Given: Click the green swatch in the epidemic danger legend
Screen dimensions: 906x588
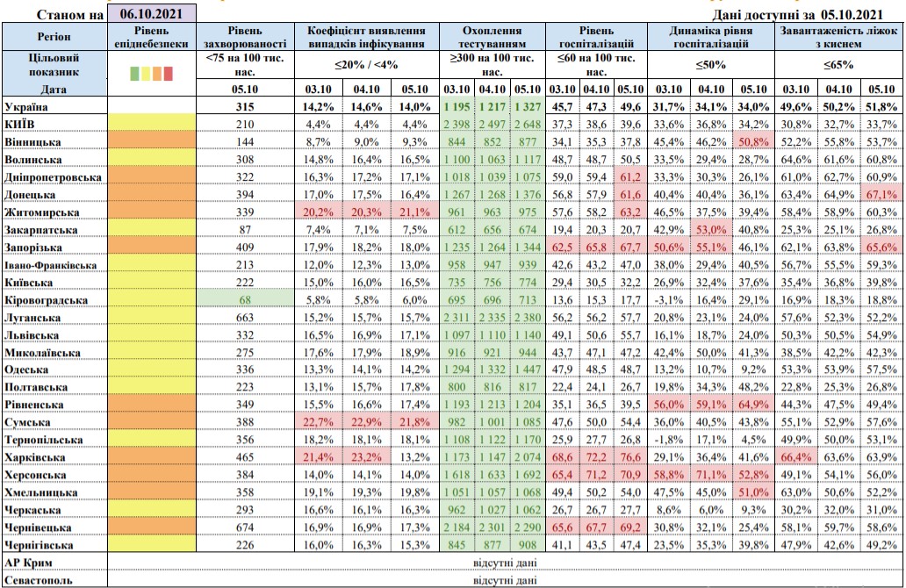Looking at the screenshot, I should [134, 73].
